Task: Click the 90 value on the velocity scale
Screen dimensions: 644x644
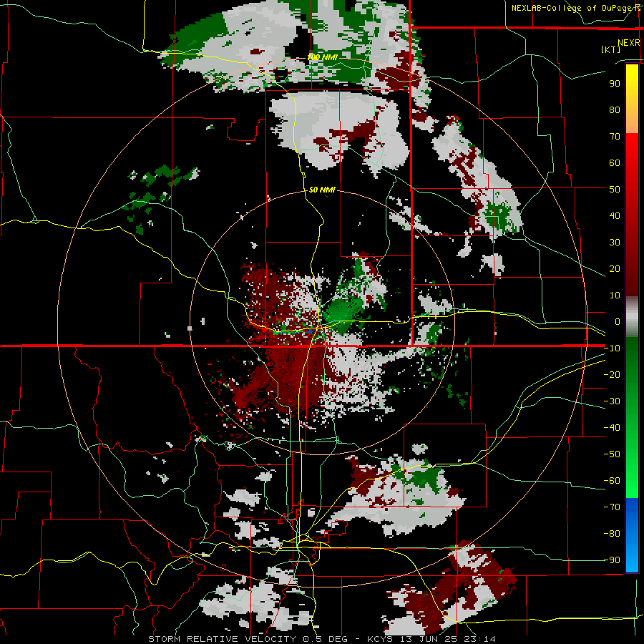Action: 615,84
